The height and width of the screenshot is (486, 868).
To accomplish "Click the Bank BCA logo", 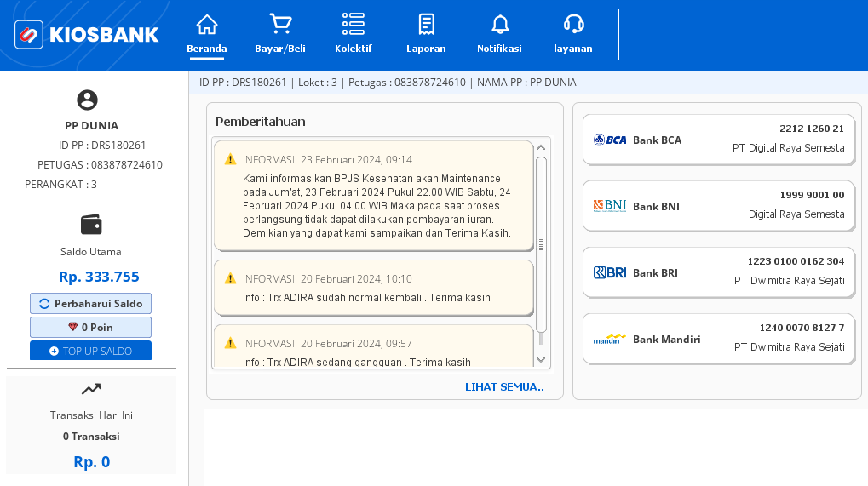I will [x=610, y=140].
